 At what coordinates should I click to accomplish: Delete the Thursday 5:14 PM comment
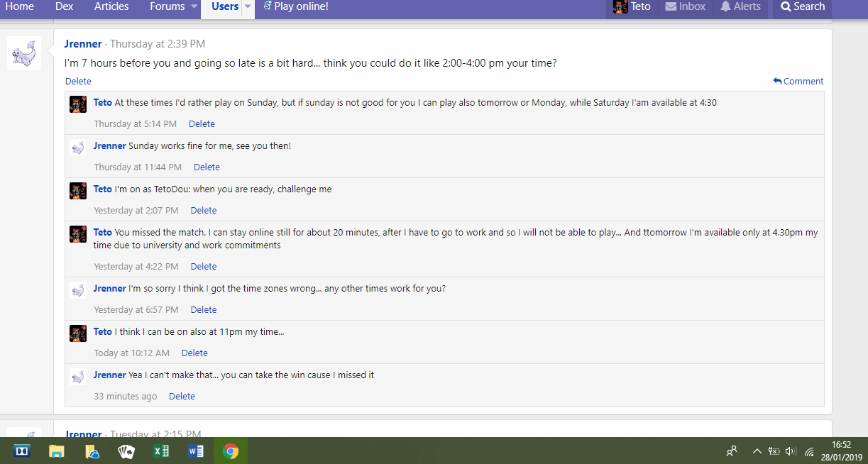pyautogui.click(x=202, y=123)
